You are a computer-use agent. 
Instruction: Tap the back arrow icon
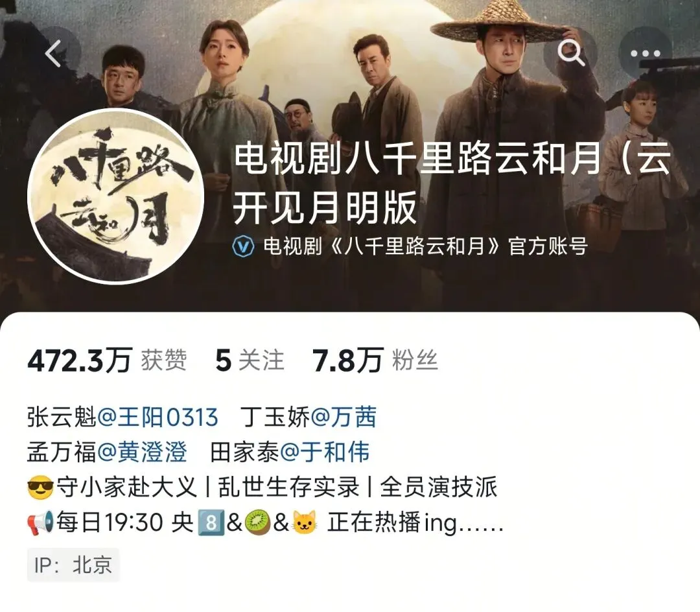point(53,54)
